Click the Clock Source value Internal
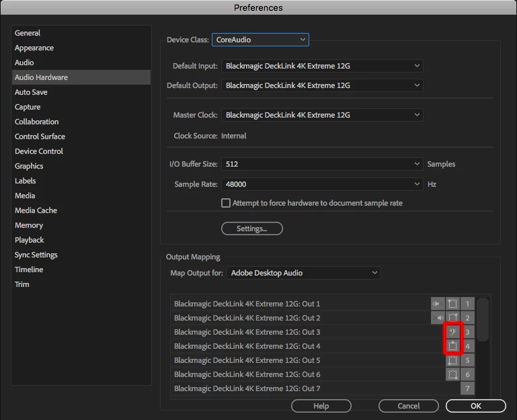The height and width of the screenshot is (420, 517). click(x=234, y=136)
